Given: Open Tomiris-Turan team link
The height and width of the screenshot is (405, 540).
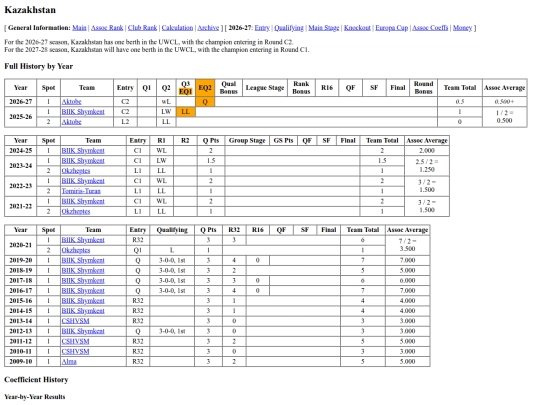Looking at the screenshot, I should [81, 191].
